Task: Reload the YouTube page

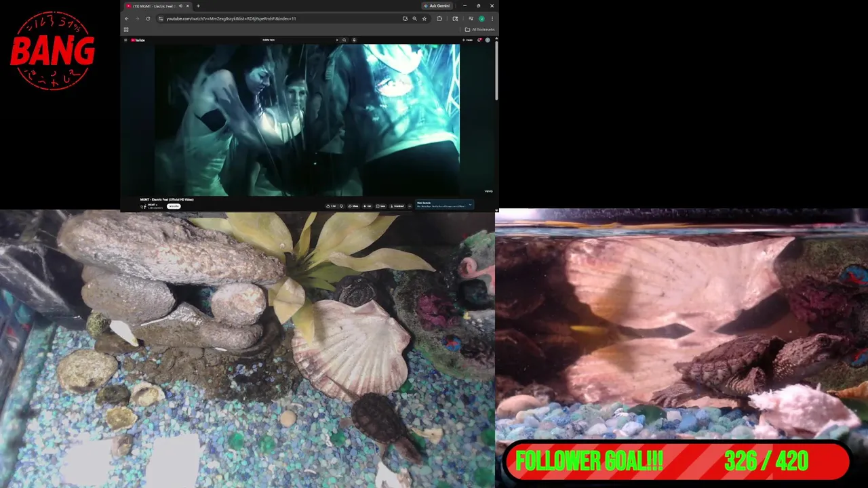Action: pyautogui.click(x=148, y=18)
